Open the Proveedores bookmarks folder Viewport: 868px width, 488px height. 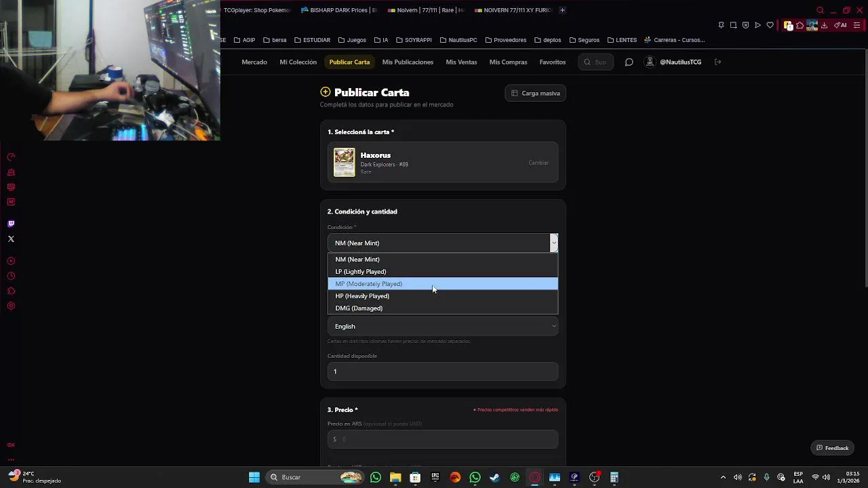[505, 40]
